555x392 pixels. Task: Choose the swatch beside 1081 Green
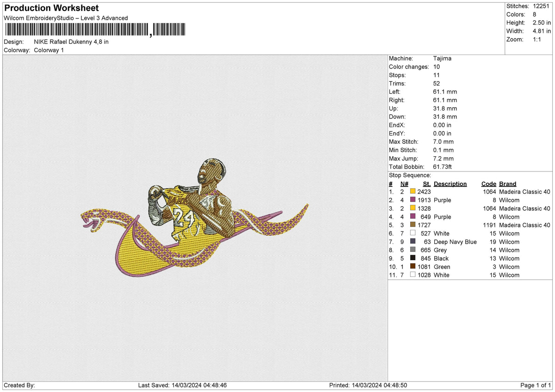pos(413,266)
